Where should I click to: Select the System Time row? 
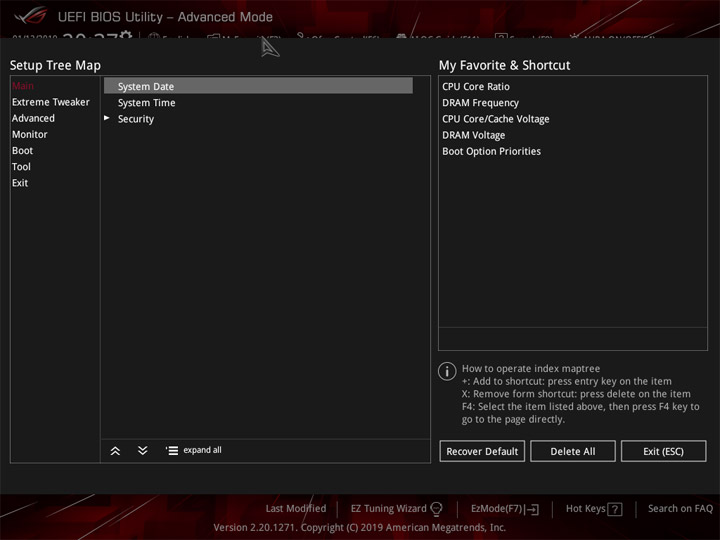[x=146, y=102]
